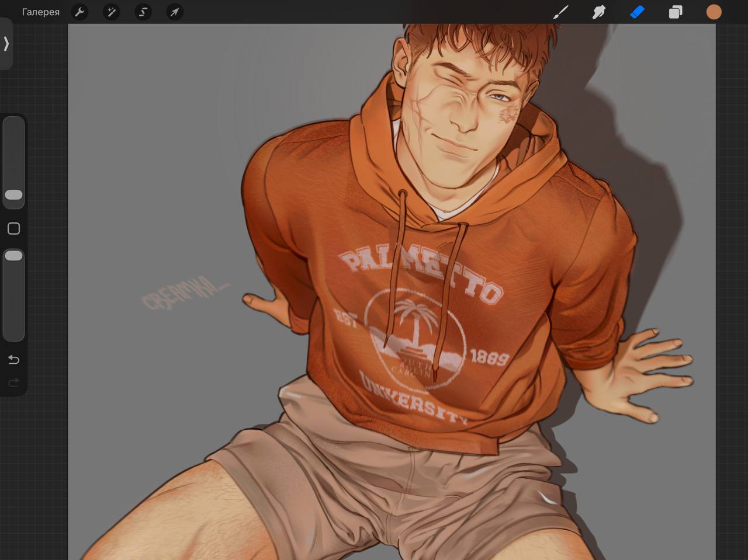The height and width of the screenshot is (560, 748).
Task: Activate the Transform arrow tool
Action: point(175,12)
